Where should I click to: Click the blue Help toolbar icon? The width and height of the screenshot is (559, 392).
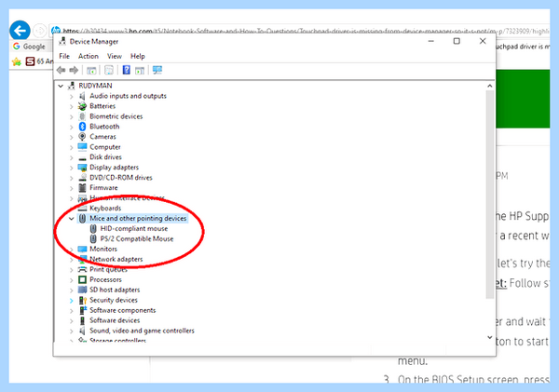(x=126, y=70)
